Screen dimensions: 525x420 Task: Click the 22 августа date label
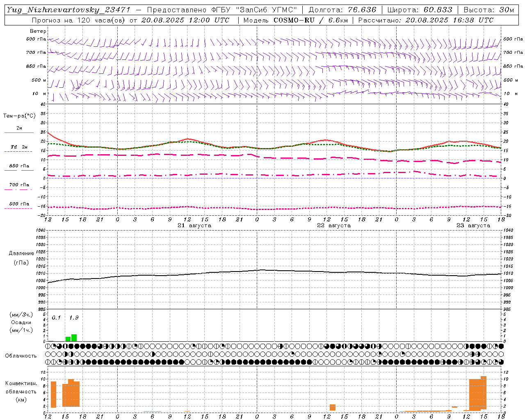pyautogui.click(x=334, y=226)
